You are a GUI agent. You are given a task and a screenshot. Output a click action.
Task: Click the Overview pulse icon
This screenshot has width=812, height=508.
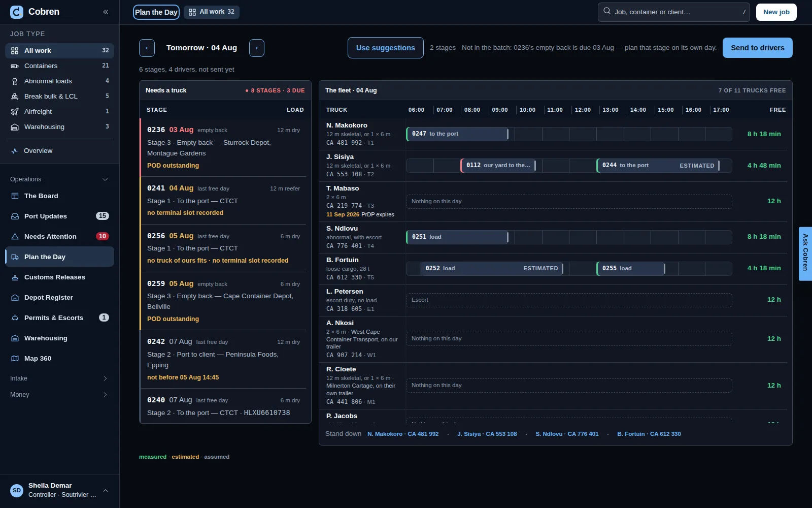[x=15, y=151]
